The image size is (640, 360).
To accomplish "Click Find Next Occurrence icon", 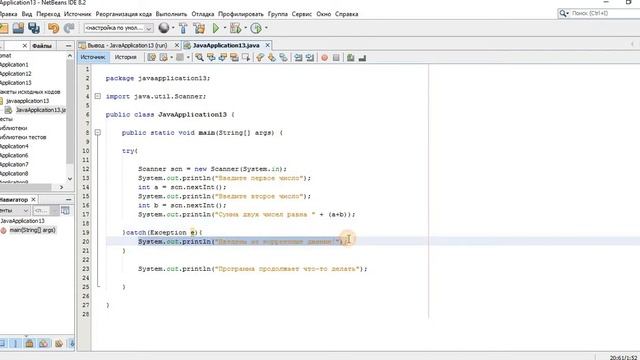I will click(x=222, y=58).
